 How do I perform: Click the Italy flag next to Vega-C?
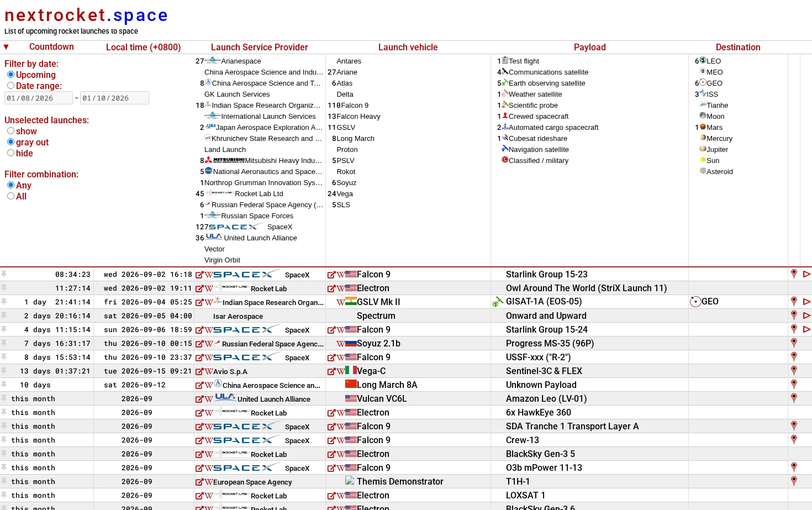pos(351,371)
